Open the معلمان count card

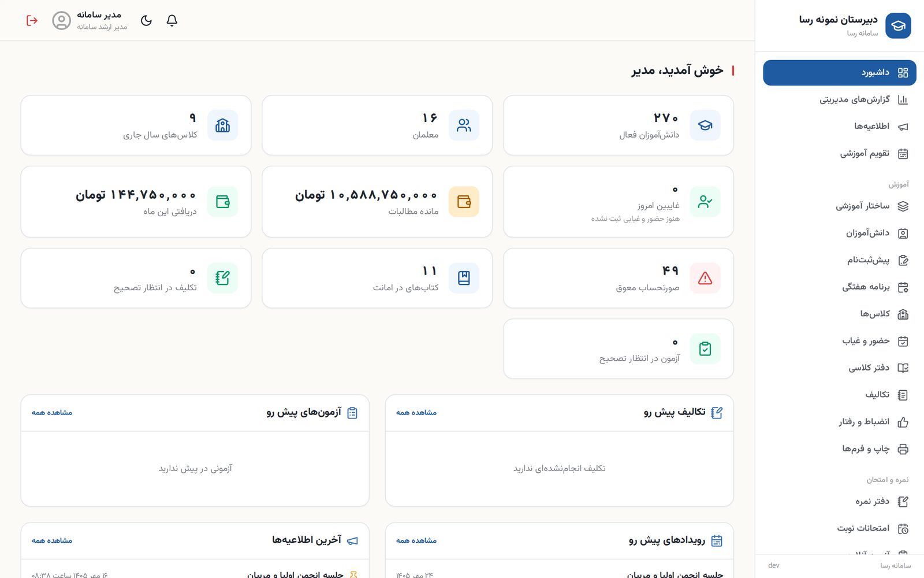(377, 125)
